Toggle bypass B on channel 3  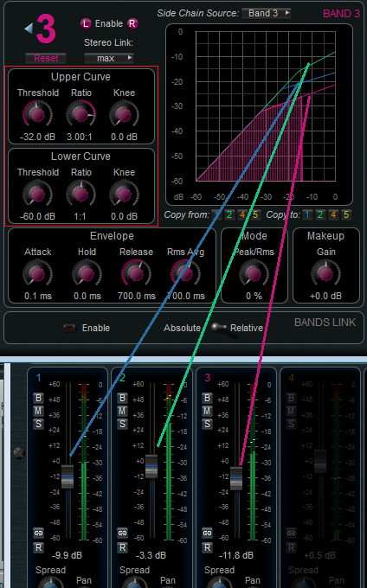pyautogui.click(x=207, y=398)
